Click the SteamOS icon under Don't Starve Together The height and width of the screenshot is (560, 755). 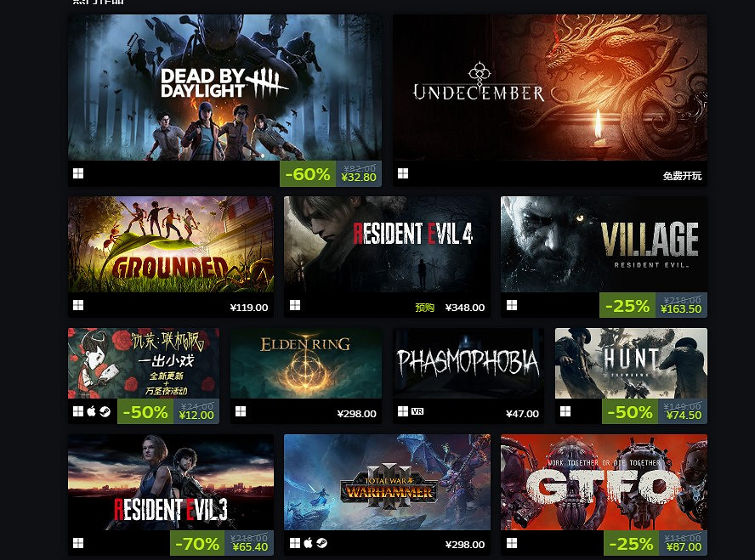pyautogui.click(x=105, y=411)
